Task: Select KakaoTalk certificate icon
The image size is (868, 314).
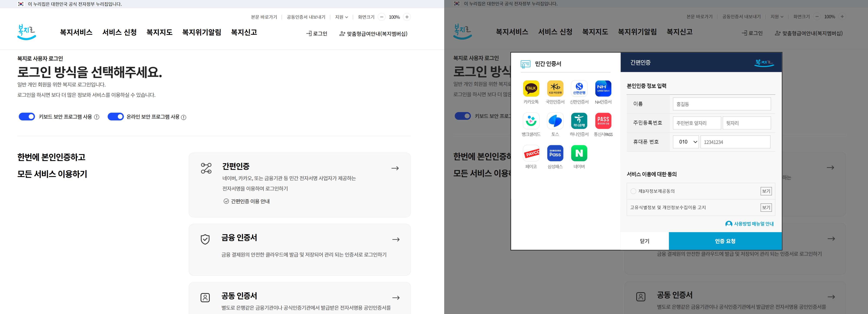Action: [531, 88]
